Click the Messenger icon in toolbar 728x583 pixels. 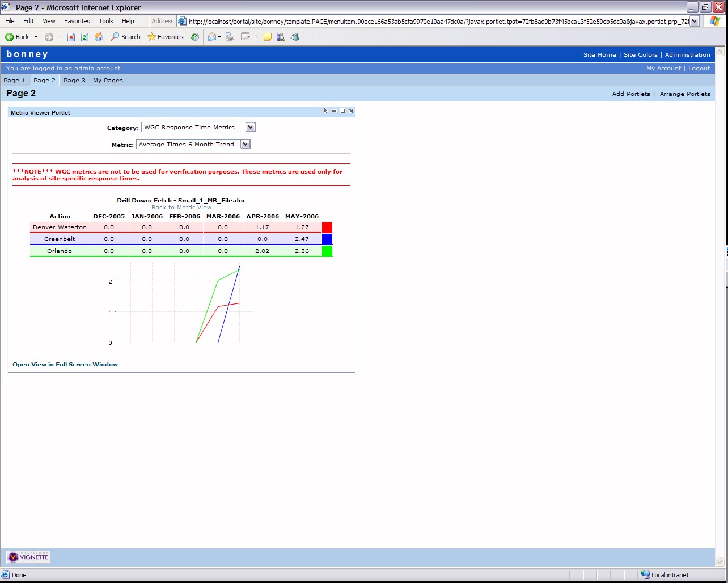(x=295, y=37)
